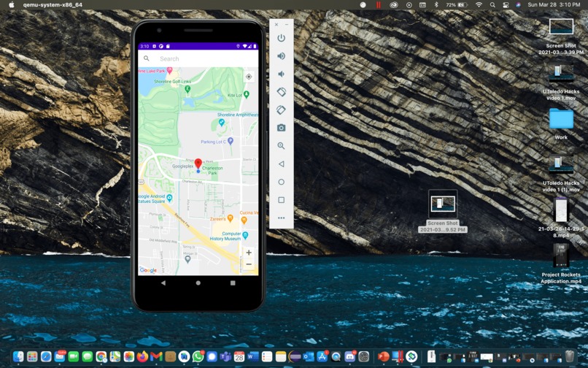Open Firefox from the dock
Screen dimensions: 588x368
[x=142, y=356]
